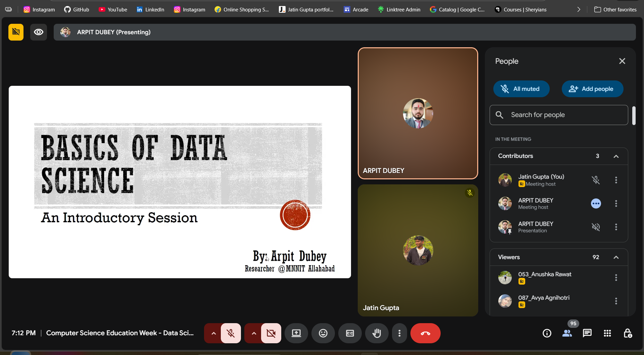Open the emoji reactions panel

[x=323, y=333]
